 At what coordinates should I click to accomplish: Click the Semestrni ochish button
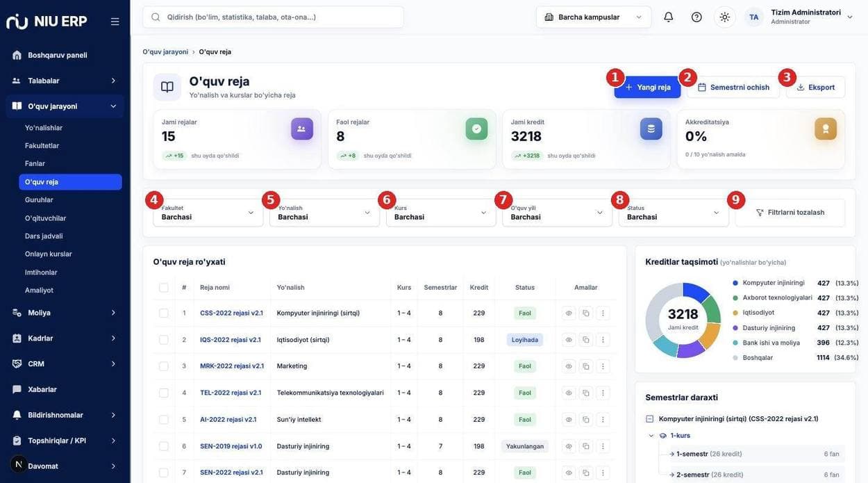pos(733,87)
